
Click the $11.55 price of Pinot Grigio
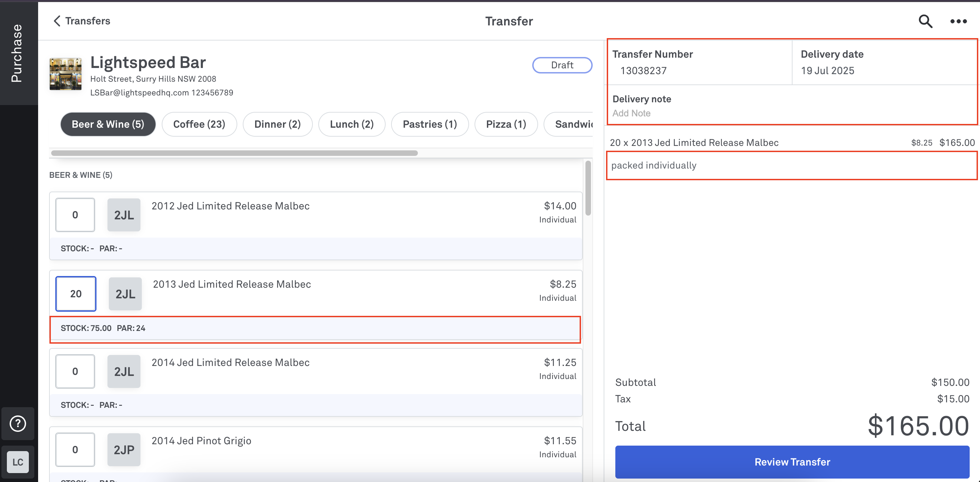tap(560, 441)
